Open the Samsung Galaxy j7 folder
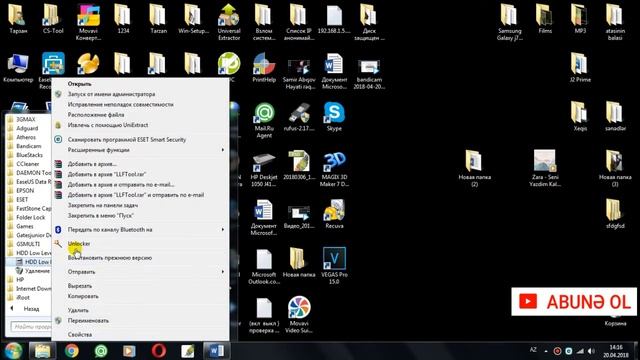The height and width of the screenshot is (360, 640). (x=509, y=22)
